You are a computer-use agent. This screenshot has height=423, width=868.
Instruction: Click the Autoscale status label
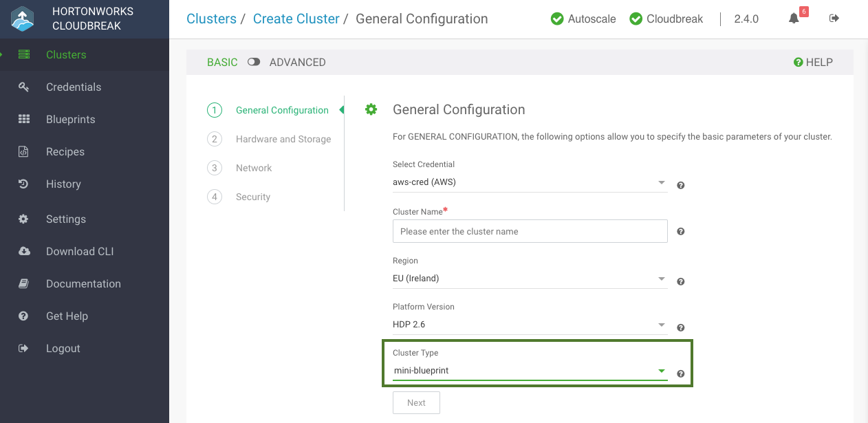[x=592, y=19]
